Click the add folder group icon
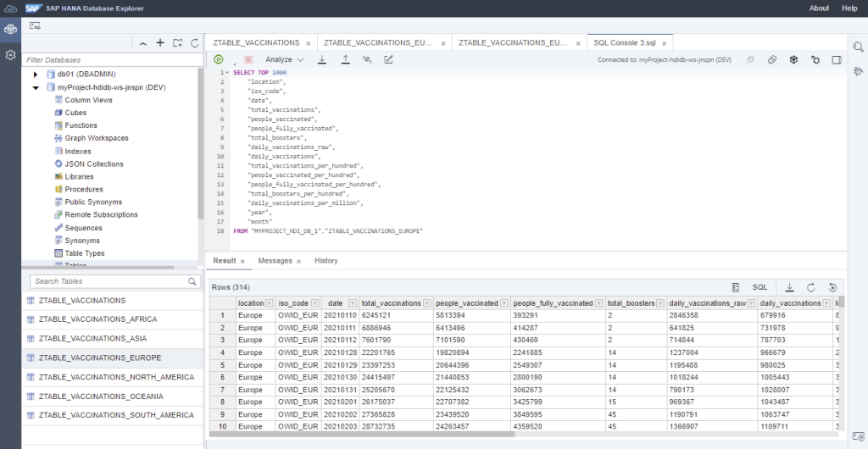This screenshot has width=868, height=449. tap(177, 42)
